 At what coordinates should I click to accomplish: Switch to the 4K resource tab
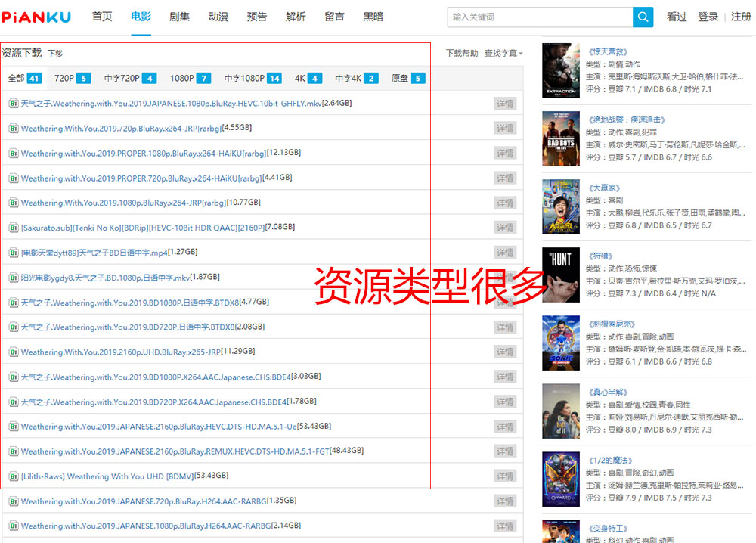[308, 78]
